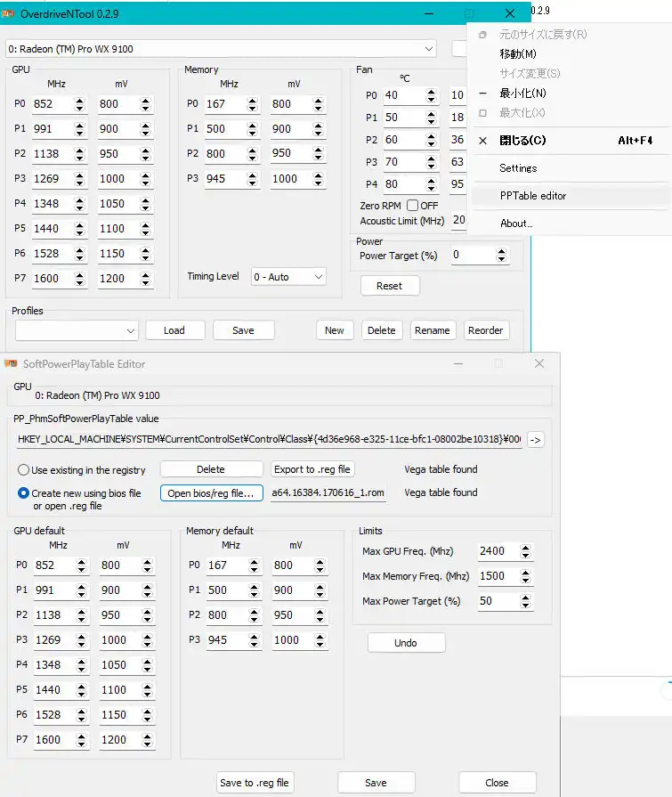Click Memory P3 MHz 945 stepper in OverdriveNTool
Screen dimensions: 672x797
(x=253, y=179)
